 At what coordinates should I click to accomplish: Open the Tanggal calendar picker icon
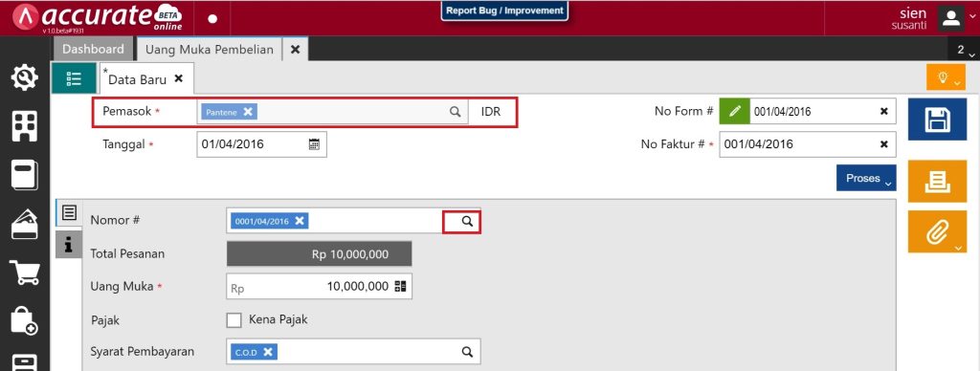click(314, 144)
